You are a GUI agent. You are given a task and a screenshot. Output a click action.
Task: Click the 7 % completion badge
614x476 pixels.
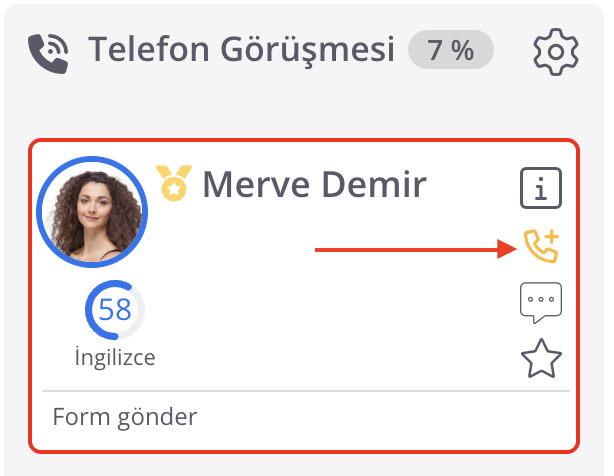point(450,50)
